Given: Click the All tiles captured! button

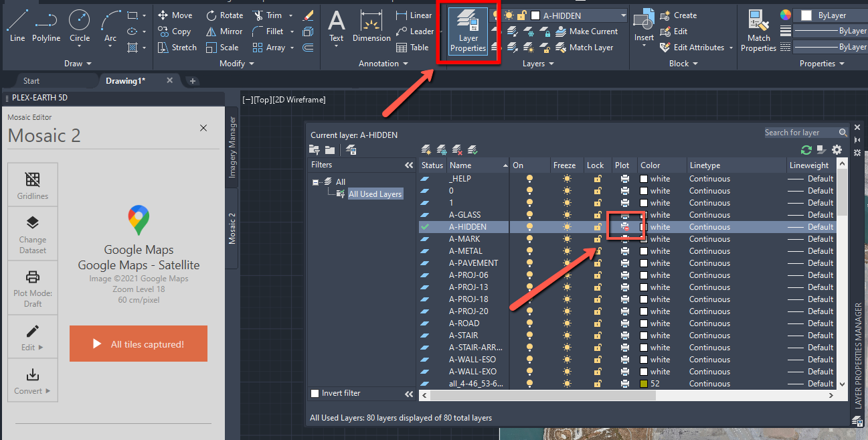Looking at the screenshot, I should (x=139, y=344).
